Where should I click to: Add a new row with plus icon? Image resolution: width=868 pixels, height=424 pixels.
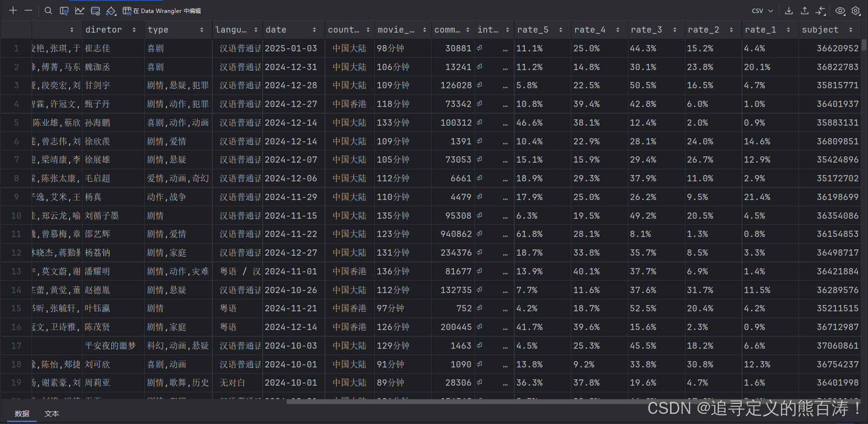(13, 11)
